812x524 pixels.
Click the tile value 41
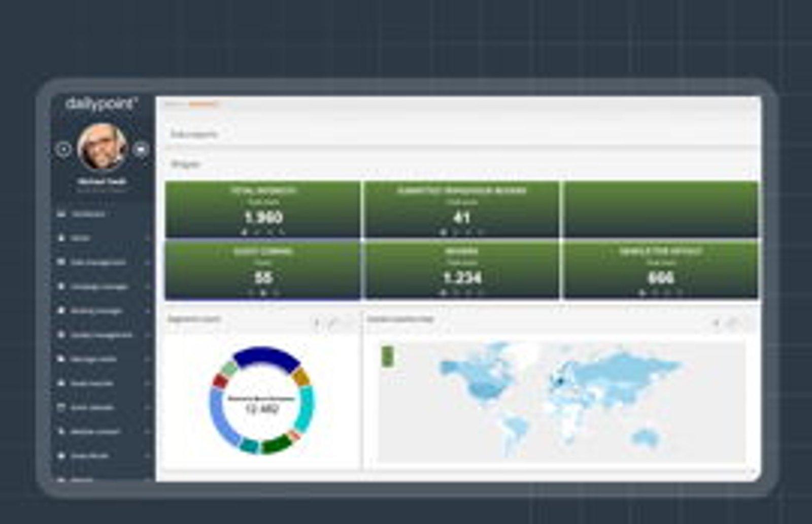pos(461,217)
